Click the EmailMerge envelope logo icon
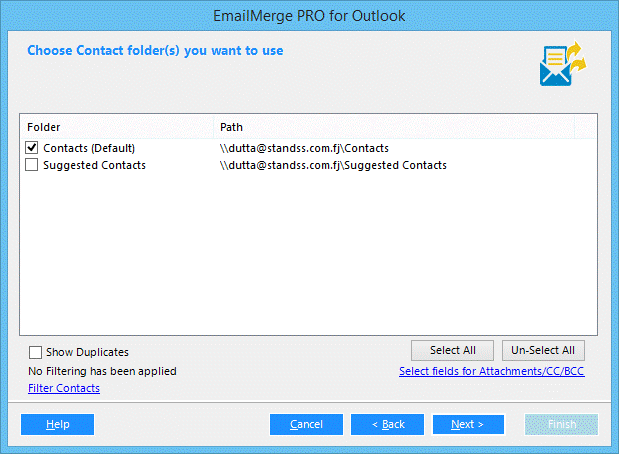 [563, 64]
